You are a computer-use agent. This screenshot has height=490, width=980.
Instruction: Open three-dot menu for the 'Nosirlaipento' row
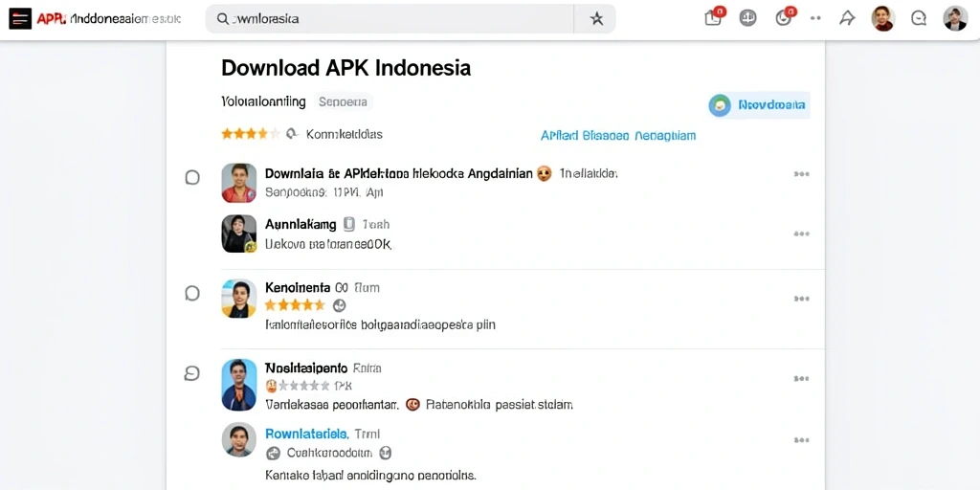[801, 379]
